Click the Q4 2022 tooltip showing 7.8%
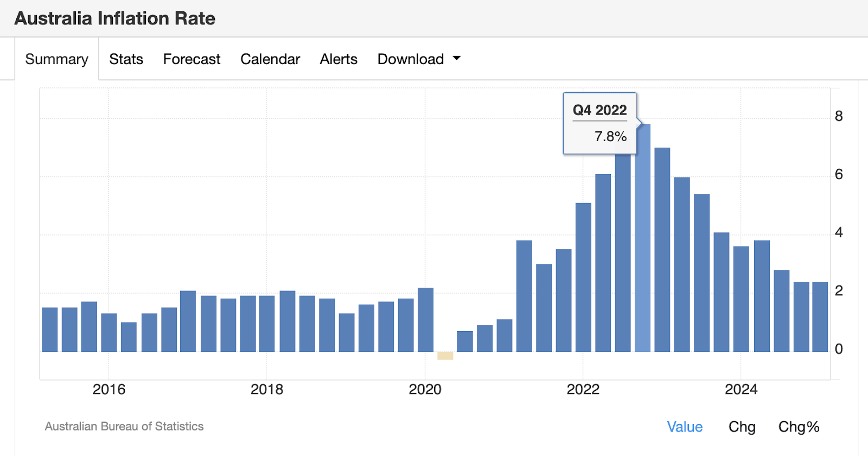This screenshot has height=456, width=868. click(599, 123)
